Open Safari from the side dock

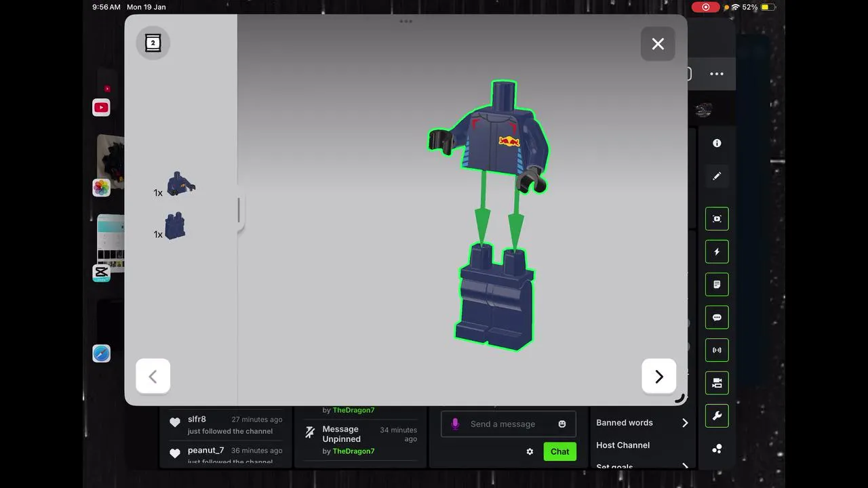tap(101, 353)
